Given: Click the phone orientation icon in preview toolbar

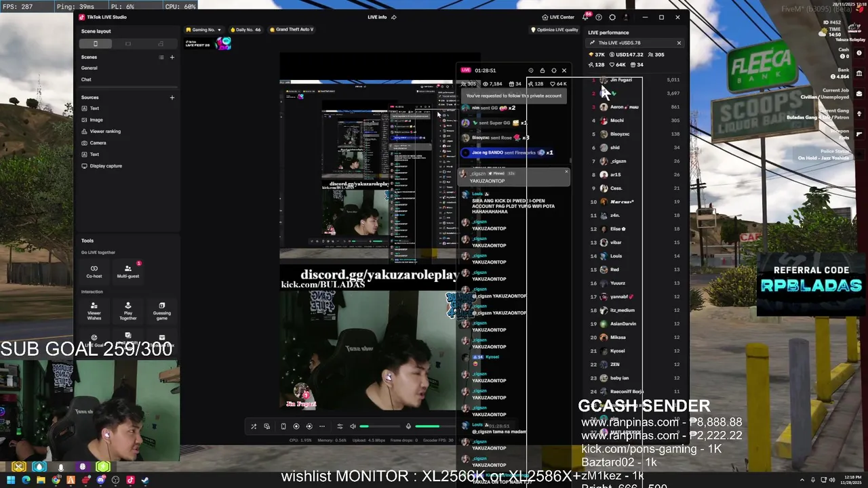Looking at the screenshot, I should pyautogui.click(x=283, y=426).
